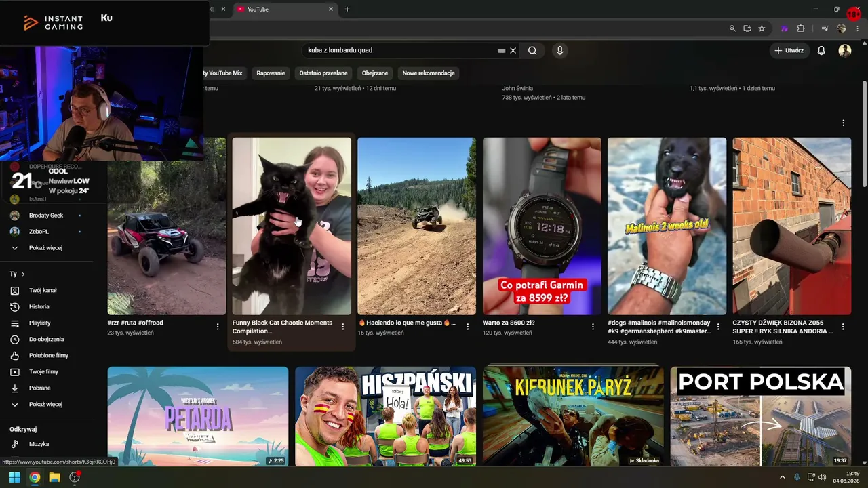Switch to the YouTube browser tab
The image size is (868, 488).
point(283,9)
